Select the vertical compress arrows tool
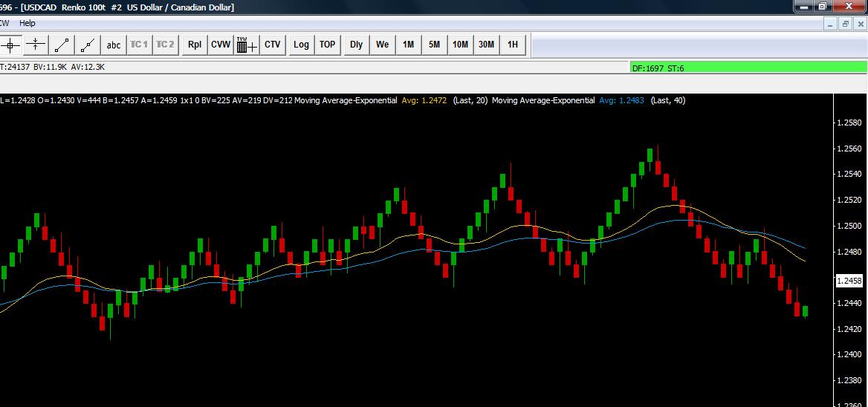The width and height of the screenshot is (868, 407). [36, 45]
